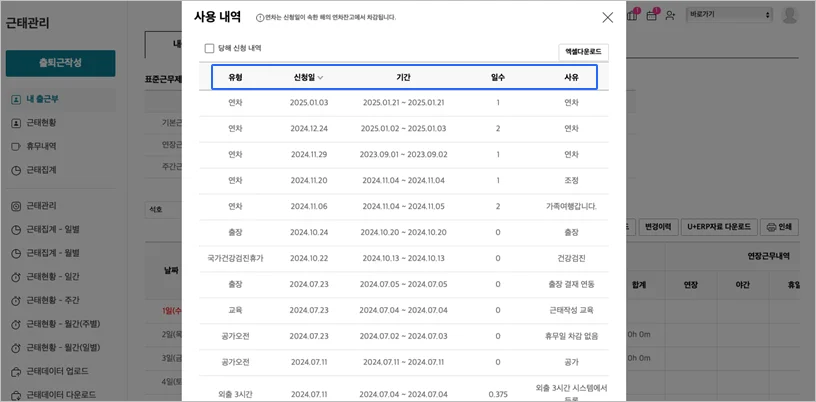Click the 인쇄 print button
816x402 pixels.
(x=778, y=227)
